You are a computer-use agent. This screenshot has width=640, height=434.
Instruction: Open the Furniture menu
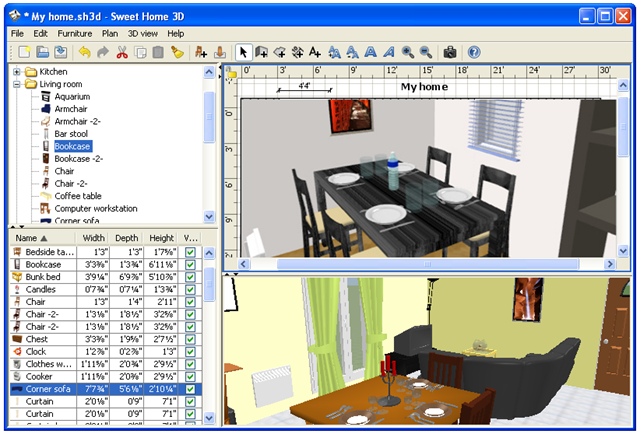coord(75,33)
